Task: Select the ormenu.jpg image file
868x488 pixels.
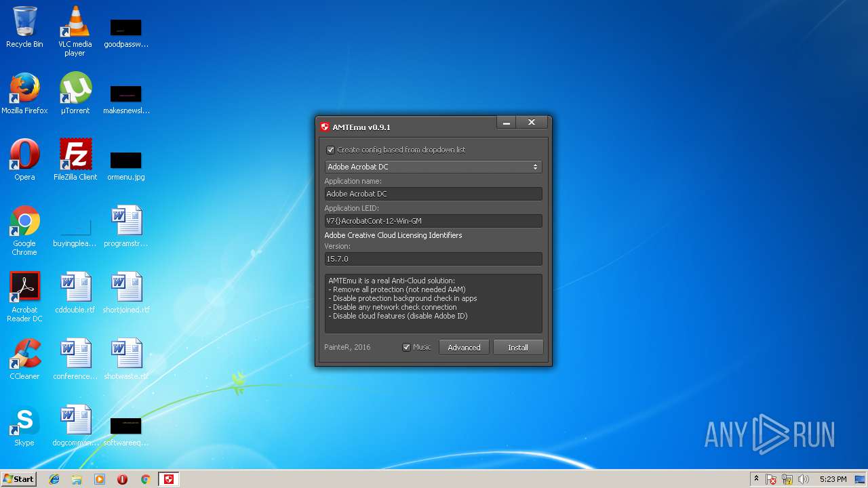Action: click(126, 165)
